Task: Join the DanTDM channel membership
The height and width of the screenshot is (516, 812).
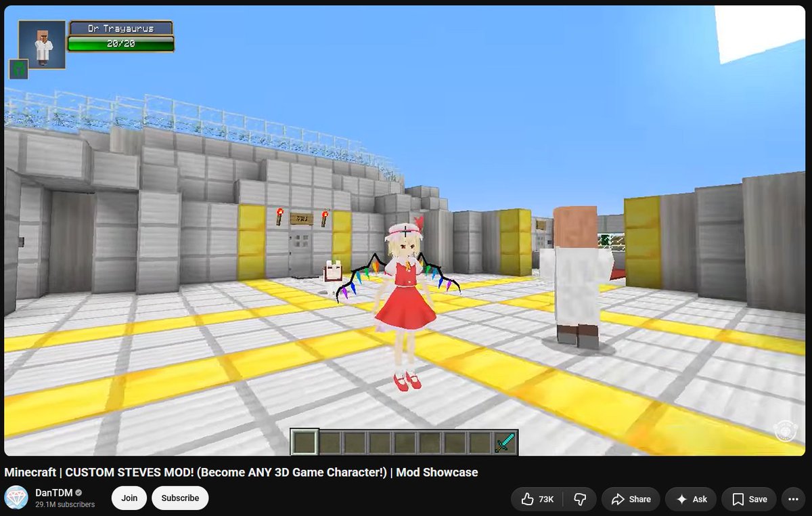Action: (x=129, y=498)
